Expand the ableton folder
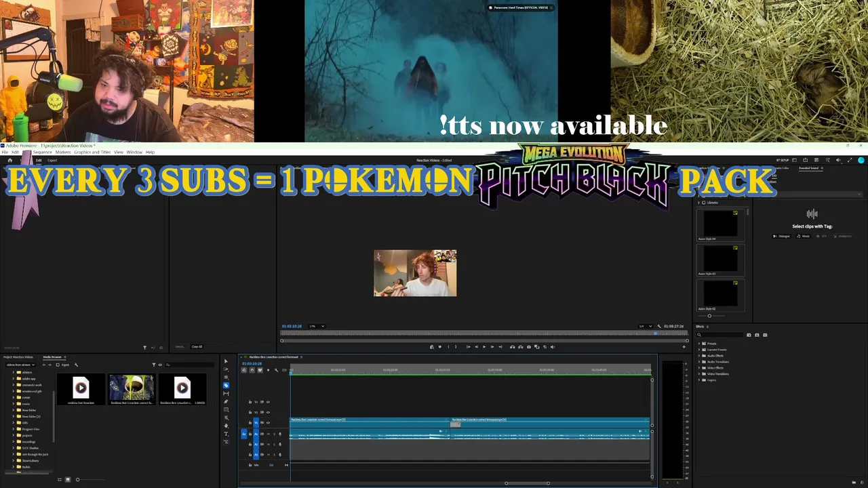Image resolution: width=868 pixels, height=488 pixels. [14, 372]
